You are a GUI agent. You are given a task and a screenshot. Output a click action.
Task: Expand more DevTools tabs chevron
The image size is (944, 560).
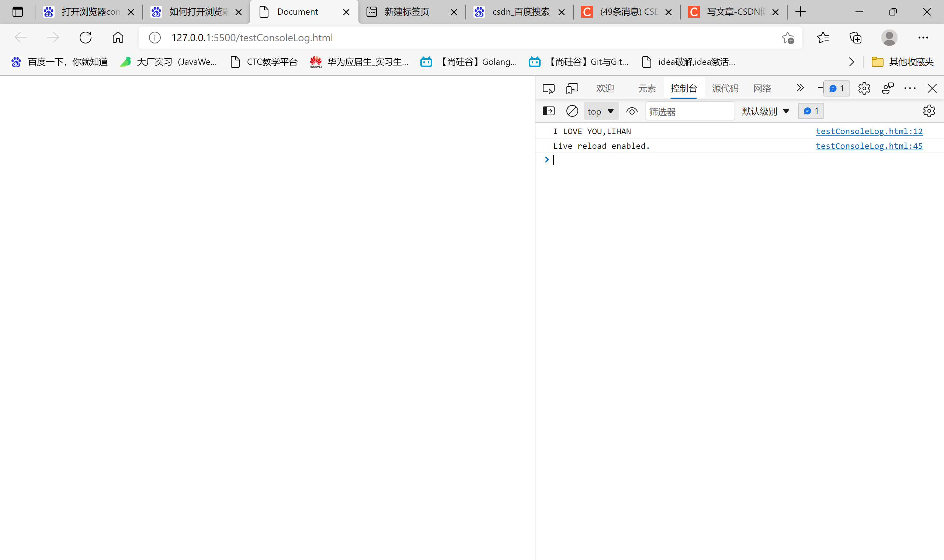[800, 88]
